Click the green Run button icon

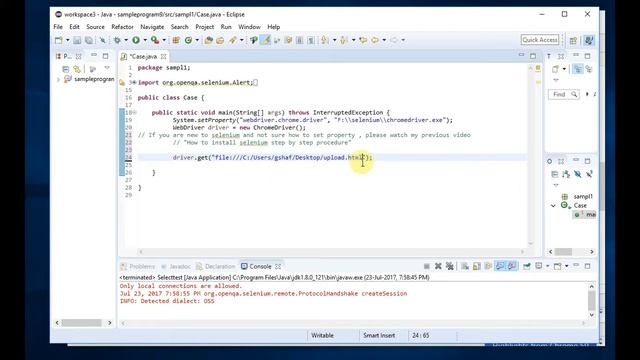[136, 40]
